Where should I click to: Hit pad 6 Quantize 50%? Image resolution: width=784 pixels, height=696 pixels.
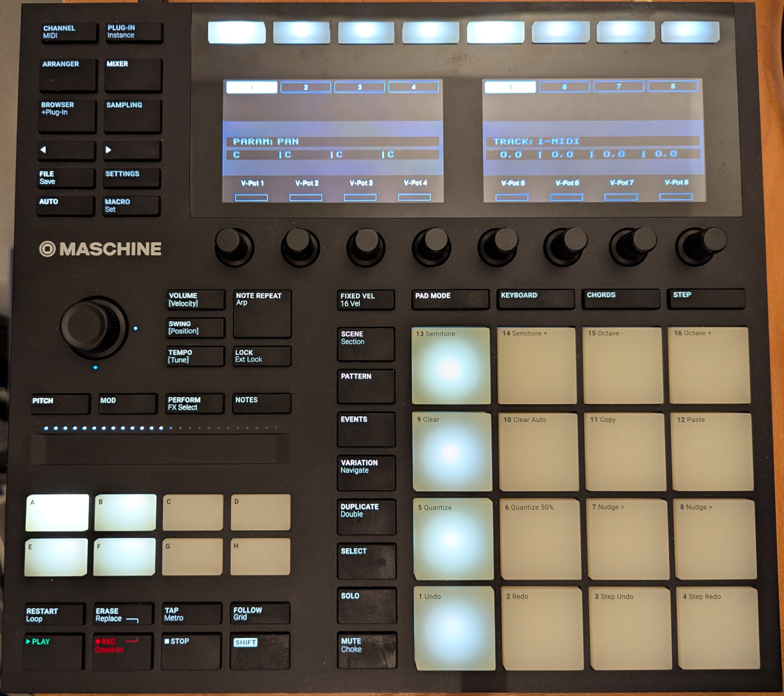coord(541,539)
